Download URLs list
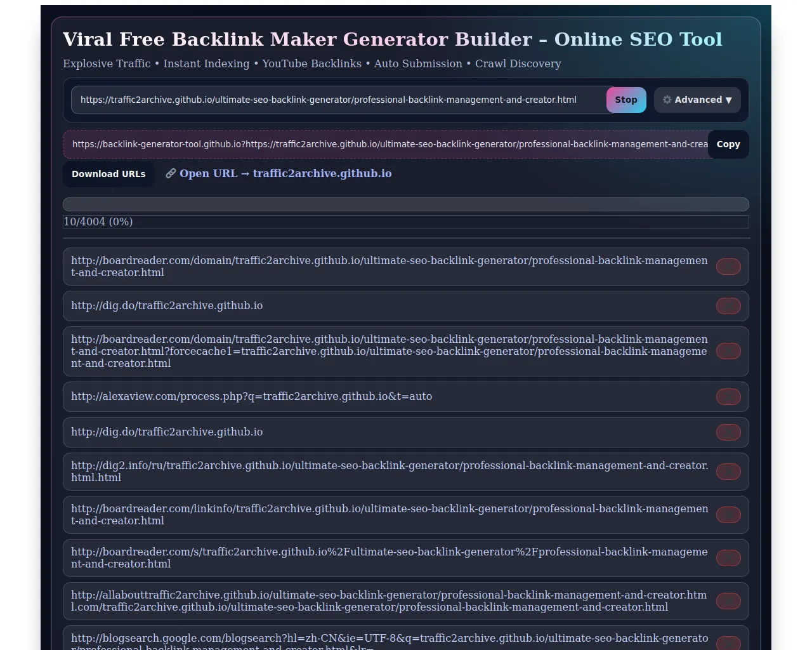Image resolution: width=812 pixels, height=650 pixels. point(108,174)
